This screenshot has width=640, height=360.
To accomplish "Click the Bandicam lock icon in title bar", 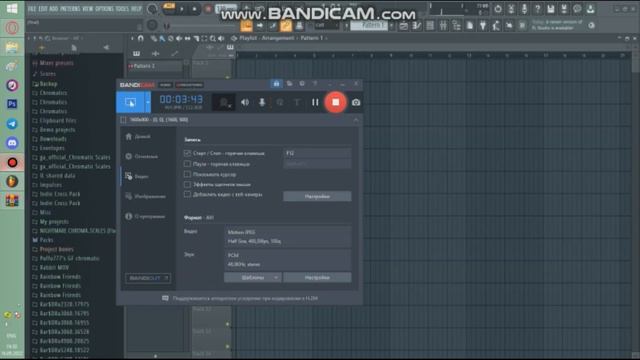I will coord(276,84).
